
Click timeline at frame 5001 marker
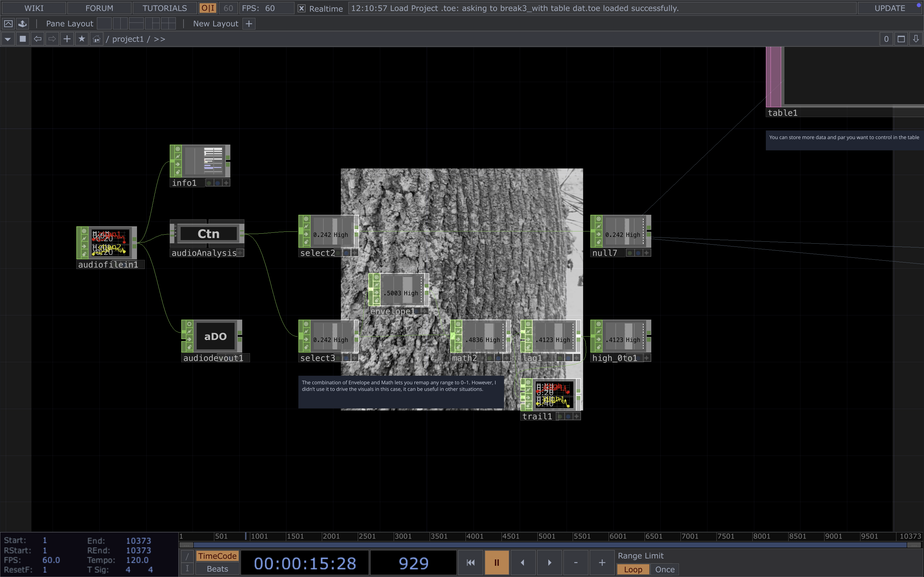546,536
